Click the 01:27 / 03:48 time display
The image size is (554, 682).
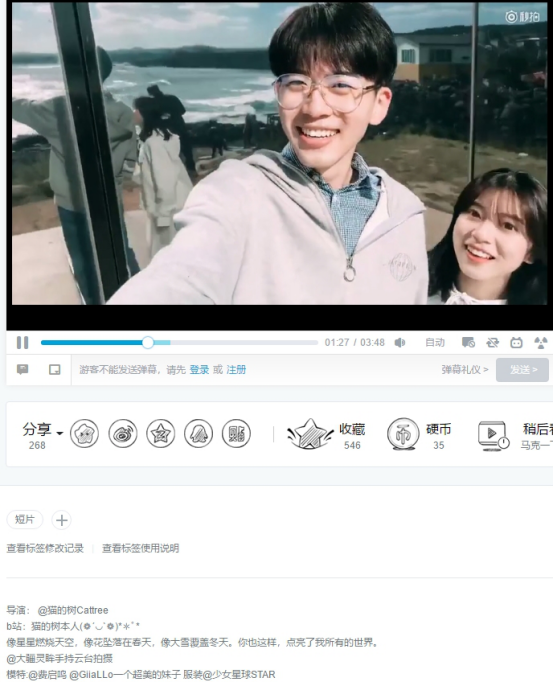pos(354,342)
